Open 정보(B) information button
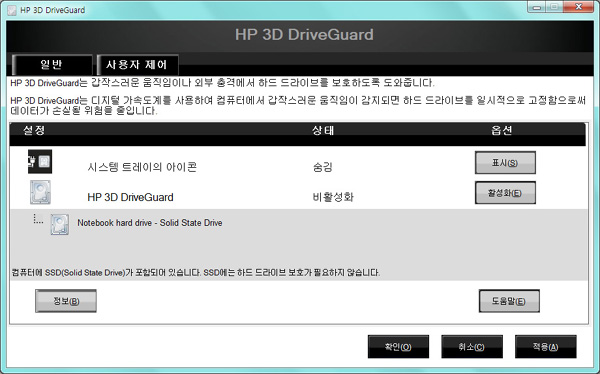The width and height of the screenshot is (600, 374). coord(66,301)
